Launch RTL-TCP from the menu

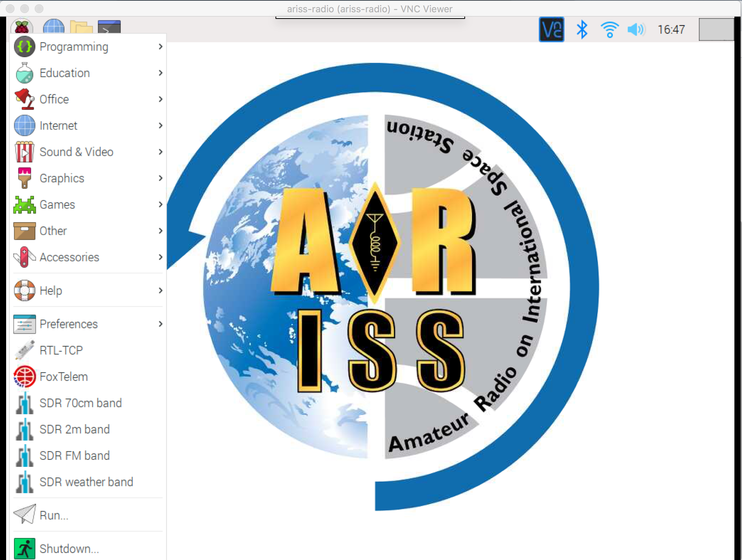click(88, 350)
